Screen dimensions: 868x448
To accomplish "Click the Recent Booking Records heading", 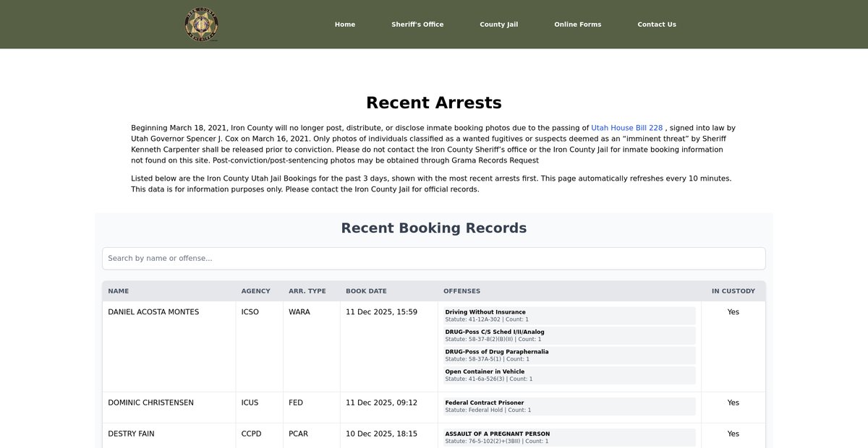I will coord(434,228).
